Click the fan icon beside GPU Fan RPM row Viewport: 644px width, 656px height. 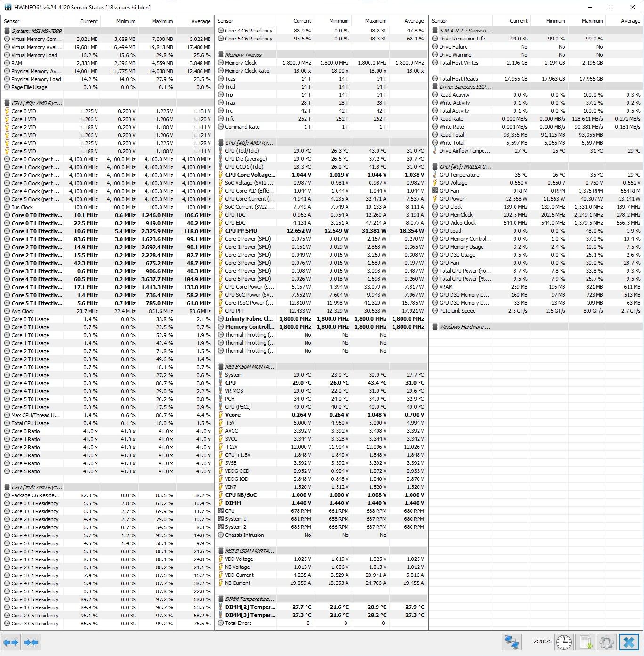click(x=435, y=191)
